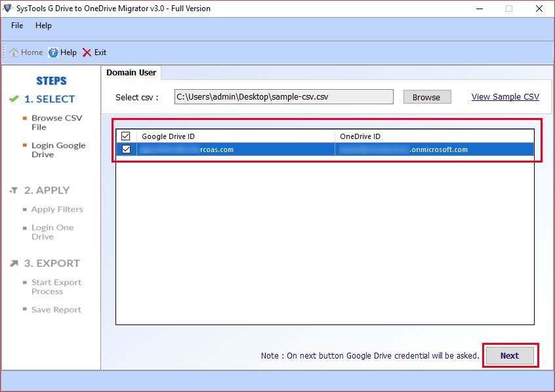The image size is (555, 392).
Task: Click the 3. EXPORT step heading
Action: pos(52,264)
